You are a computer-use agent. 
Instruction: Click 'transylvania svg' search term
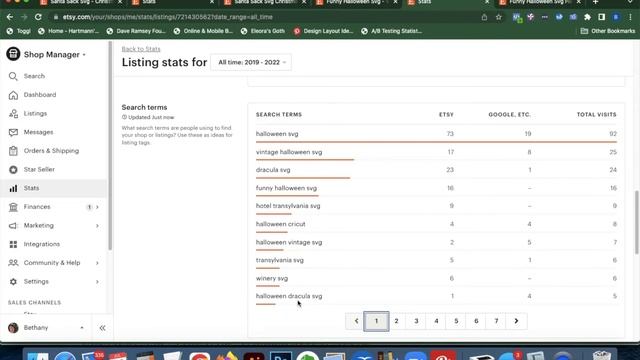(280, 260)
